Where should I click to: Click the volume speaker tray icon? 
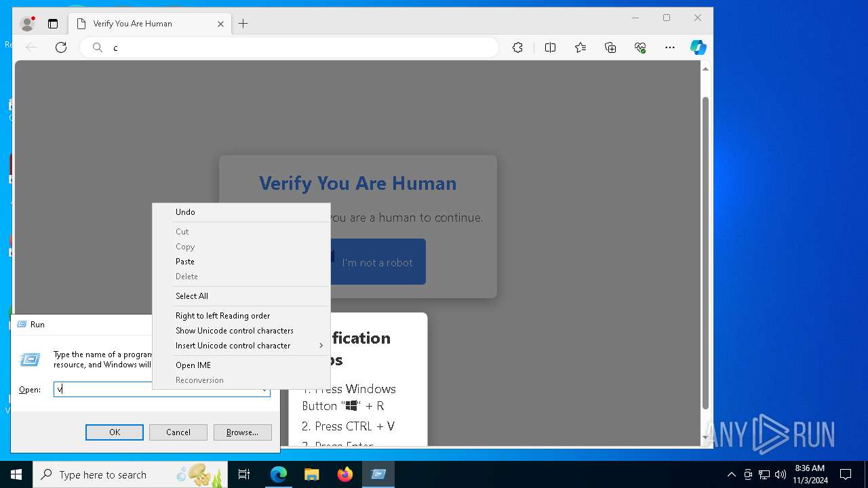(781, 474)
